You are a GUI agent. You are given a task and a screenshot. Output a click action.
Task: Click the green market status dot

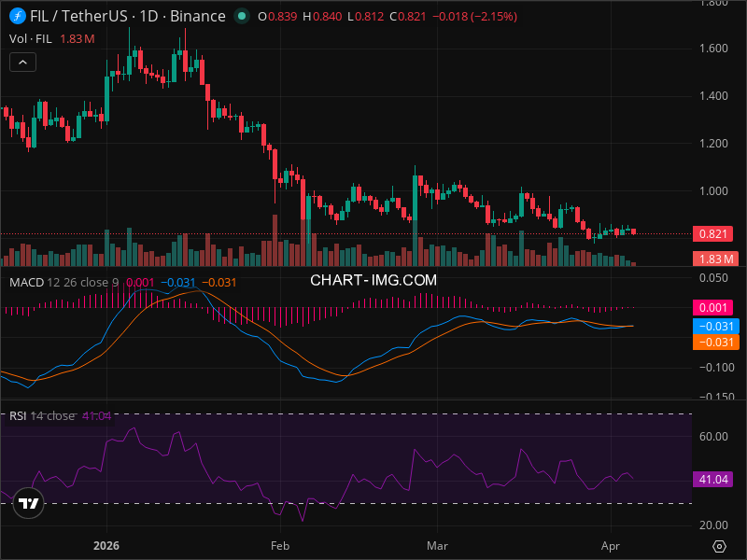point(242,16)
